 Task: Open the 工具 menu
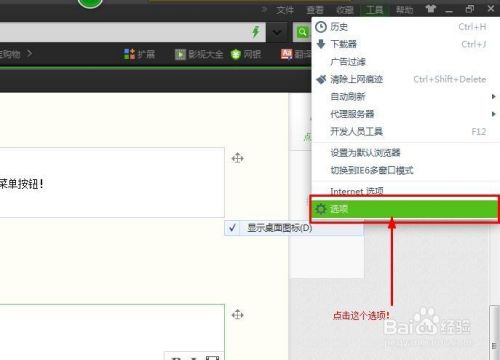click(x=374, y=10)
